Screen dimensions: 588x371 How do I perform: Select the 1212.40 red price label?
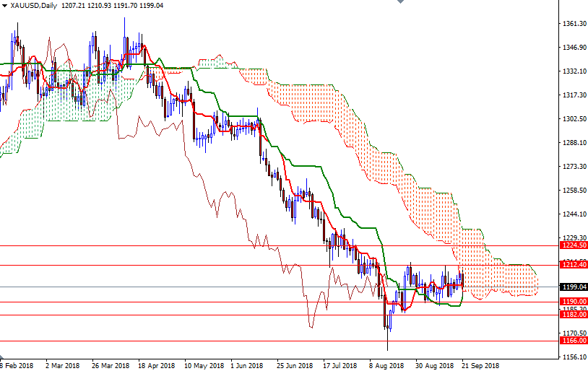573,265
